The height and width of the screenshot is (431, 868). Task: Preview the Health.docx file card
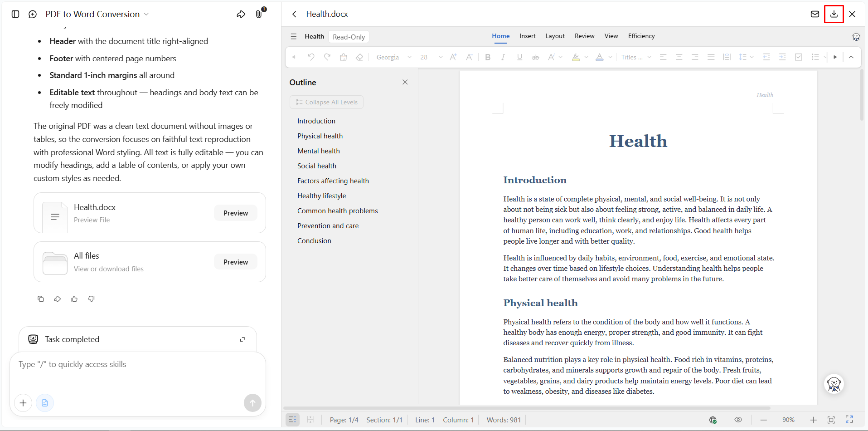(236, 213)
